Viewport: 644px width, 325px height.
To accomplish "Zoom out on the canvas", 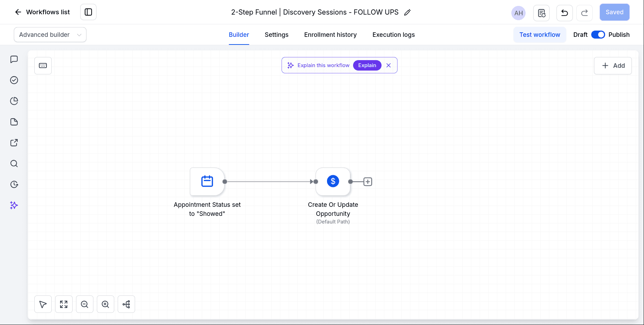I will click(85, 304).
